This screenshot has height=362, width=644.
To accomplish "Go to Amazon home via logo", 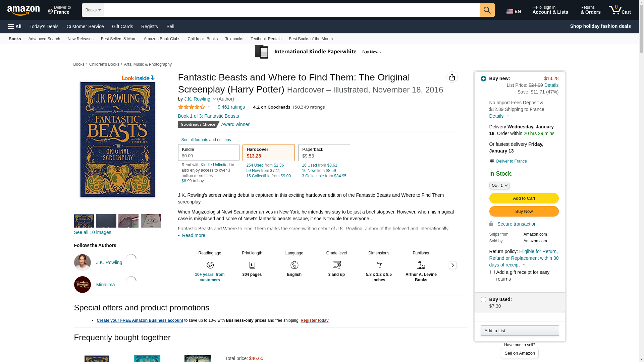I will 23,11.
